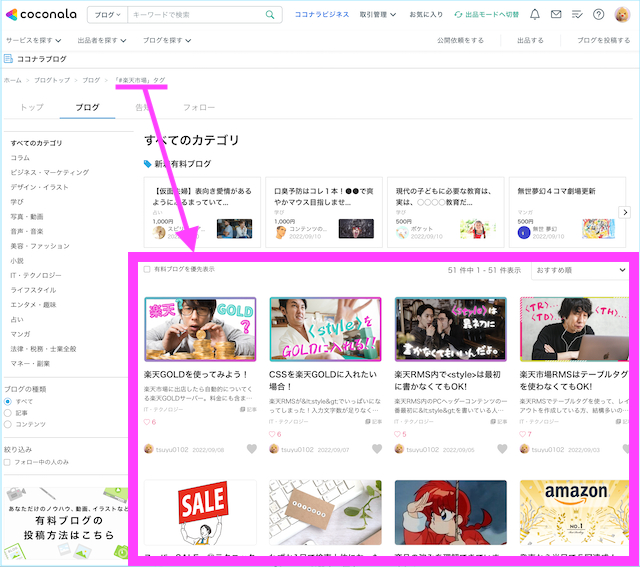Go to ホーム breadcrumb
640x567 pixels.
pyautogui.click(x=13, y=80)
